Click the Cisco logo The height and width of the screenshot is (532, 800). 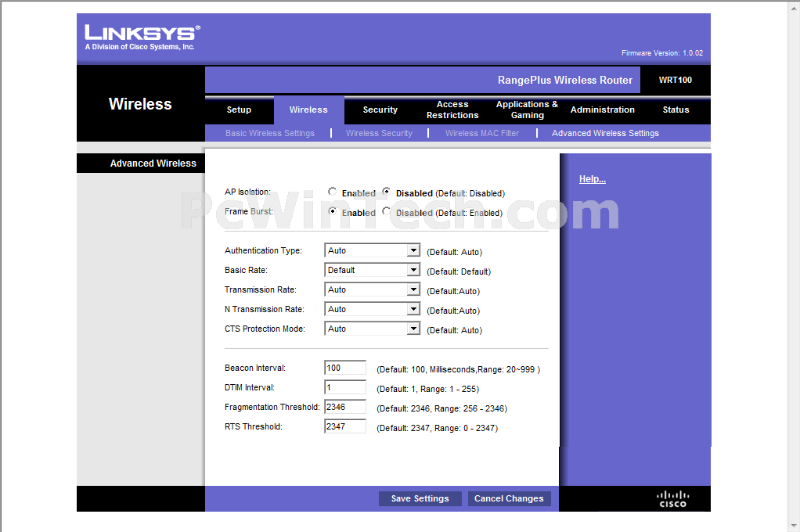(672, 499)
